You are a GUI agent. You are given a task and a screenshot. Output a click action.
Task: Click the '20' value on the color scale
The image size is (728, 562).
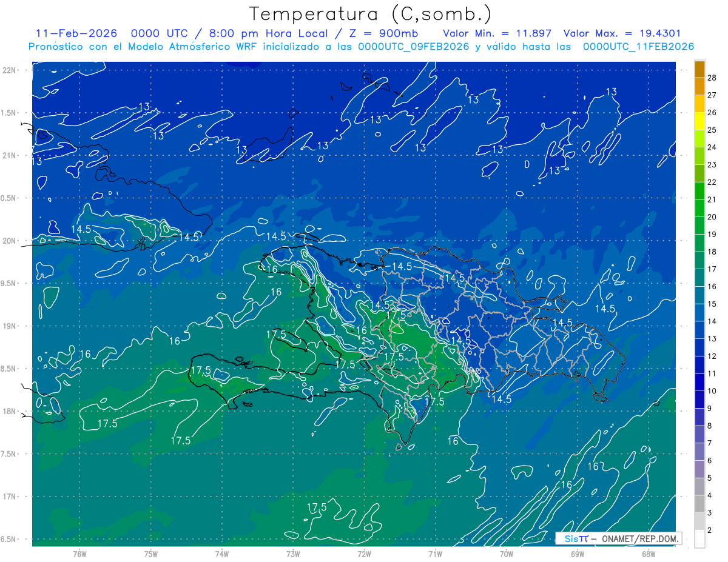pos(712,217)
